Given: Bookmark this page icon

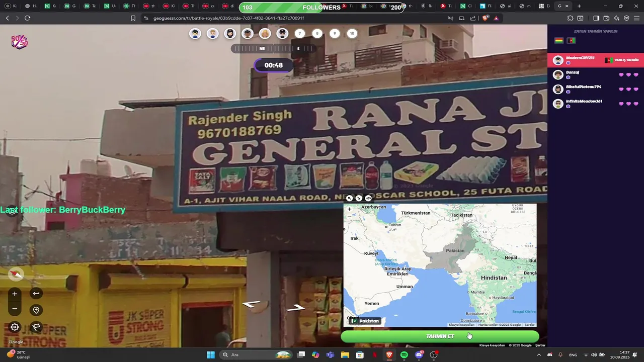Looking at the screenshot, I should click(133, 18).
